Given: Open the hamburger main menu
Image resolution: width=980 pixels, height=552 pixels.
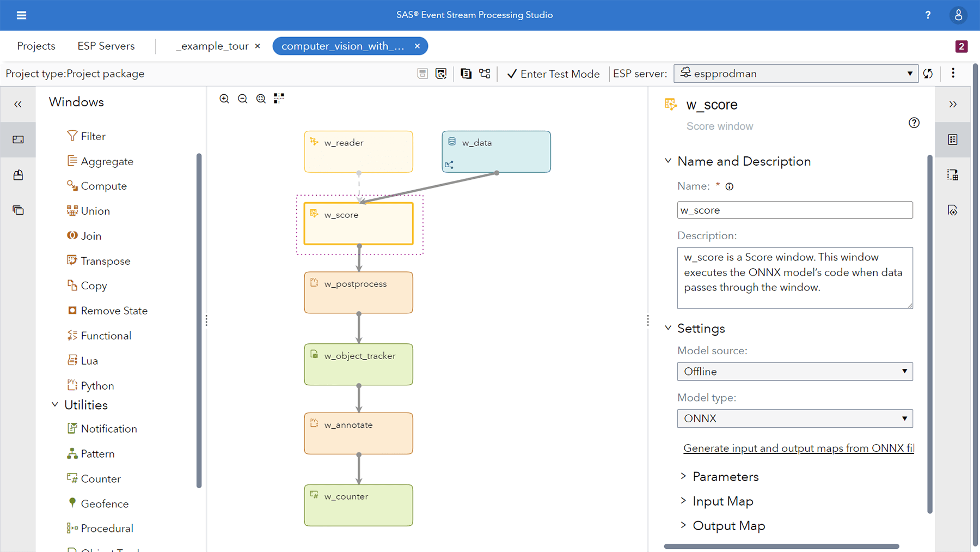Looking at the screenshot, I should (21, 15).
